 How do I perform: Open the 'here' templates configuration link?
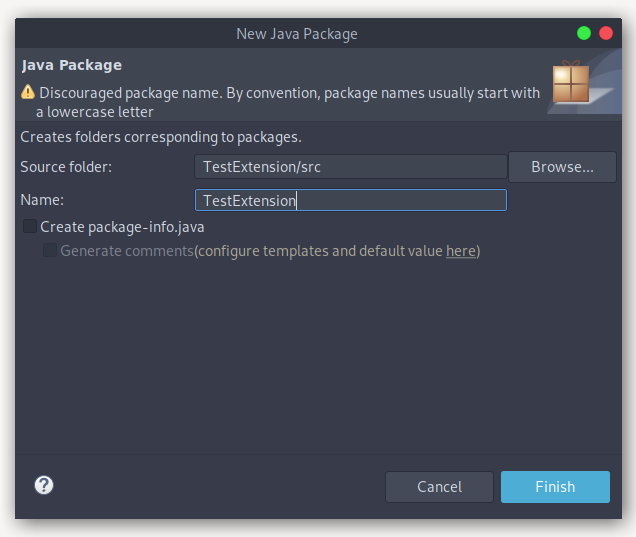point(460,251)
